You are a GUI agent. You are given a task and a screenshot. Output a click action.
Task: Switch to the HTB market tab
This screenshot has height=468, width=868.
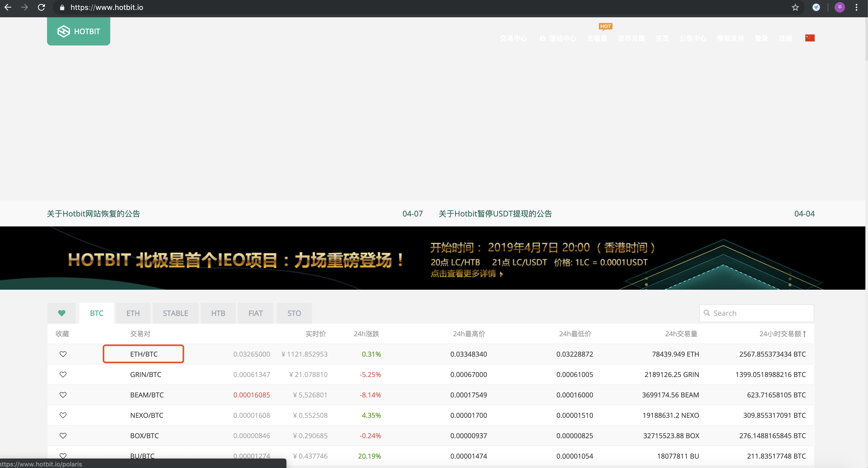[x=218, y=313]
